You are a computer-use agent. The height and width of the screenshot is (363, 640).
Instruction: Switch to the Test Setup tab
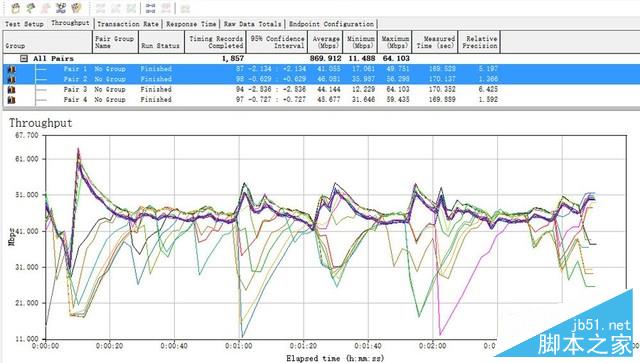point(24,24)
